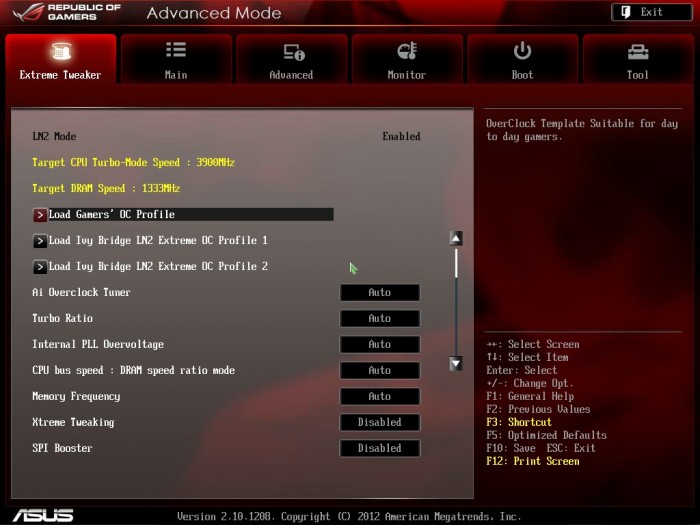Click the OverClock Template help description
700x525 pixels.
(x=582, y=130)
